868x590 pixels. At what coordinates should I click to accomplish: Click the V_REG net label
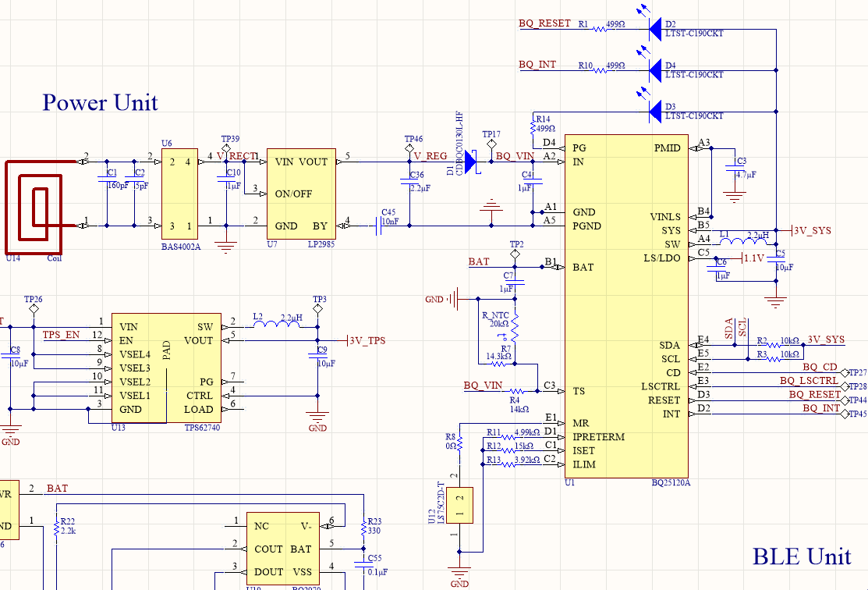tap(430, 156)
